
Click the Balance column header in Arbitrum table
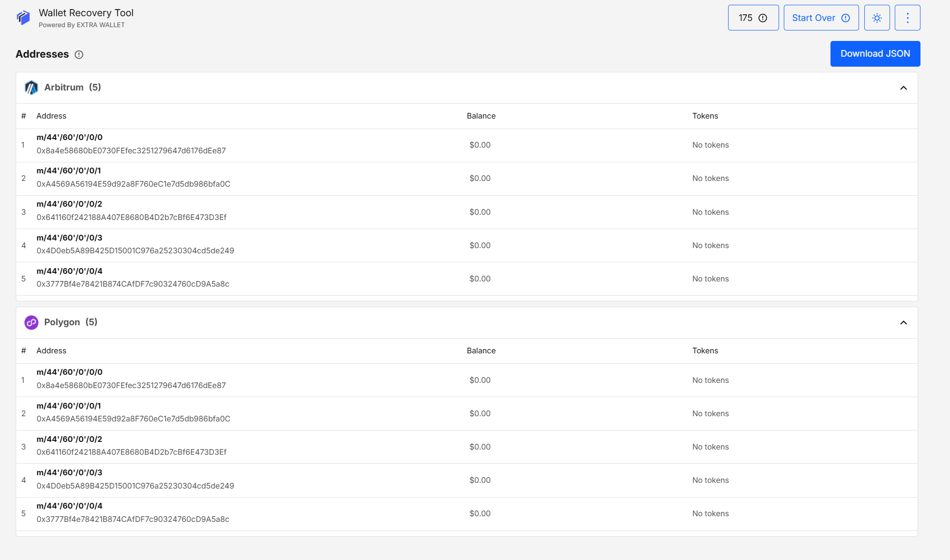[x=481, y=116]
